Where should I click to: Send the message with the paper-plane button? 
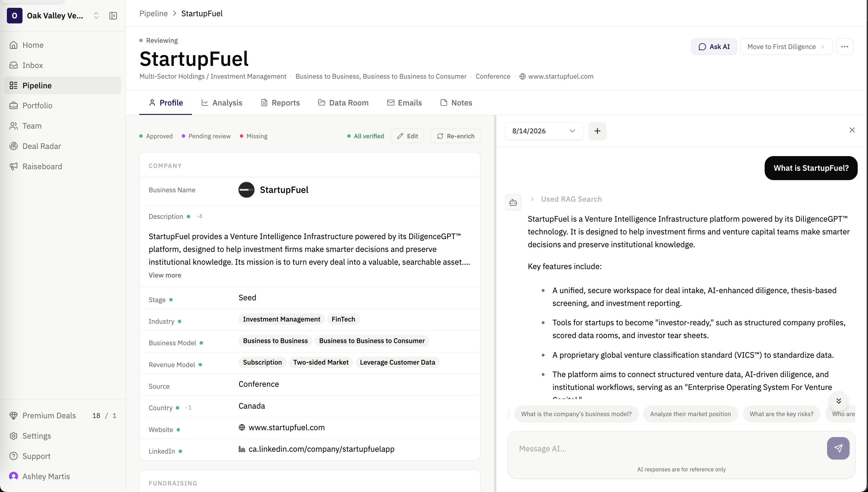coord(838,448)
